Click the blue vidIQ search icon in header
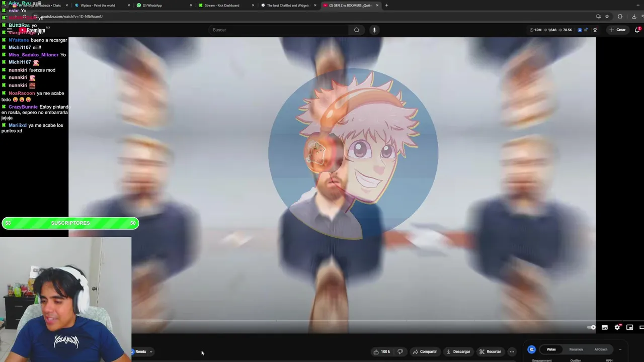The height and width of the screenshot is (362, 644). pos(580,30)
